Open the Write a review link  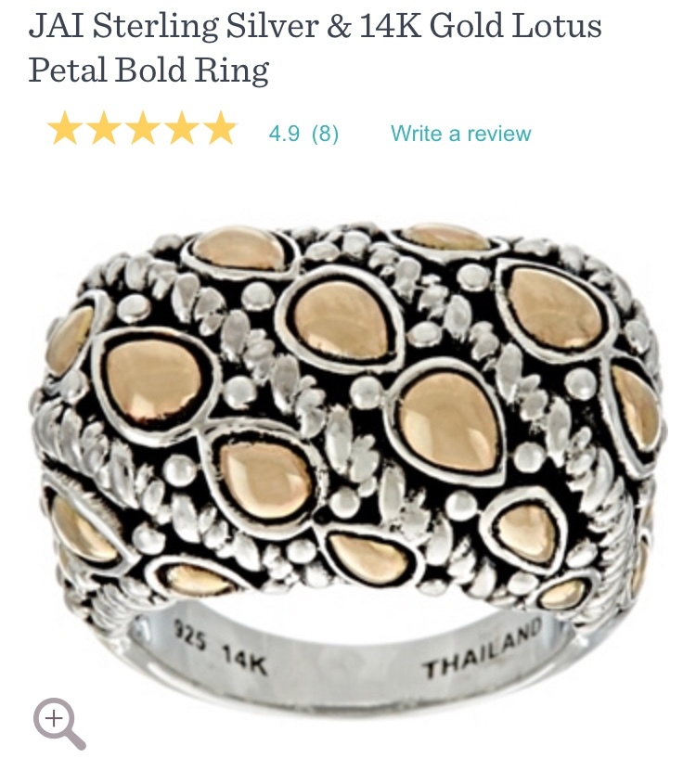(x=460, y=134)
